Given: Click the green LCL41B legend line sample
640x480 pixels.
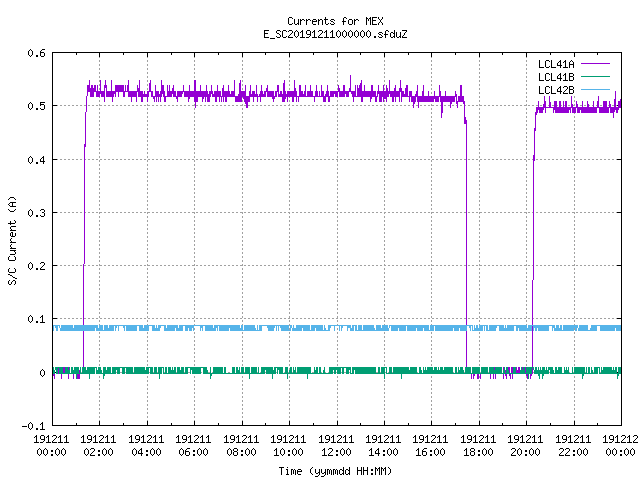Looking at the screenshot, I should click(x=595, y=76).
